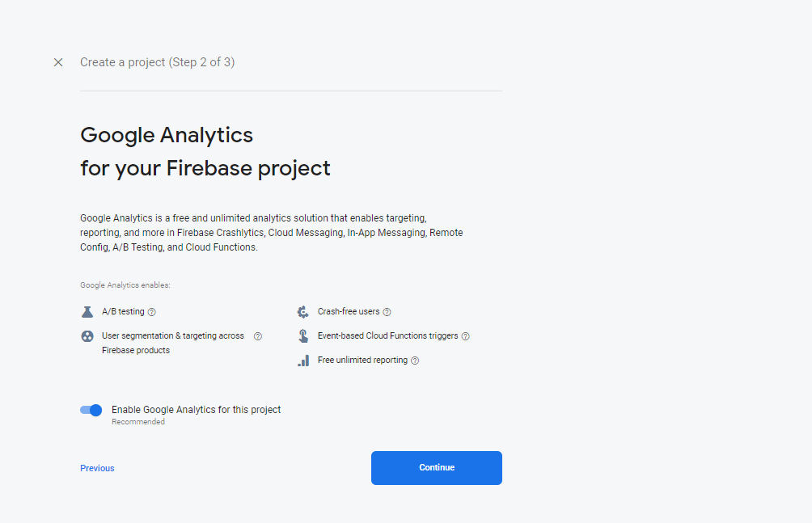The height and width of the screenshot is (523, 812).
Task: Open help icon beside Free unlimited reporting
Action: 415,361
